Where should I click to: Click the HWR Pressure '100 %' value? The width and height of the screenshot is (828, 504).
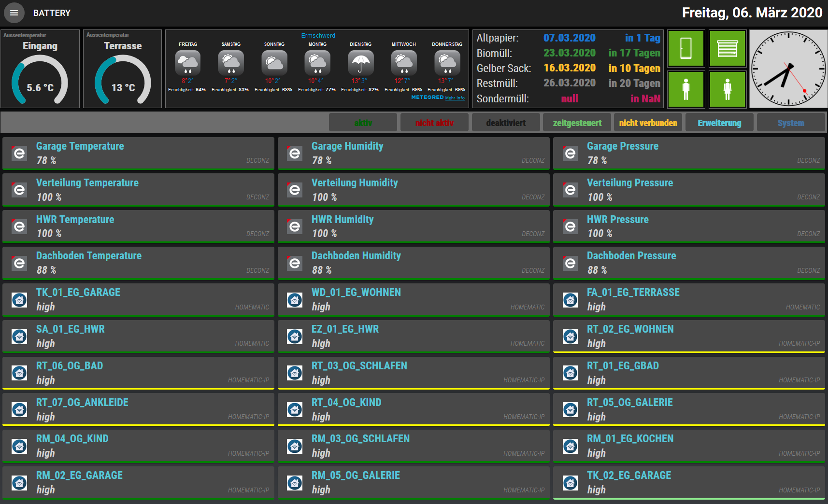(x=600, y=233)
